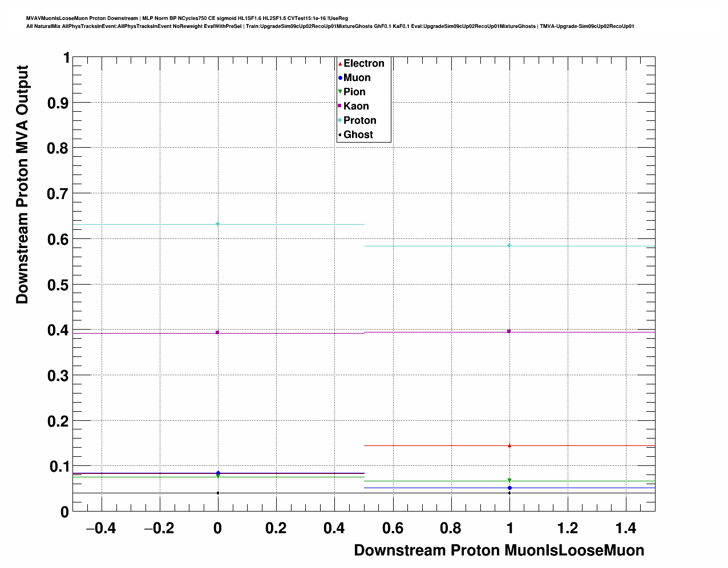
Task: Select the 'Electron' legend label
Action: click(364, 63)
